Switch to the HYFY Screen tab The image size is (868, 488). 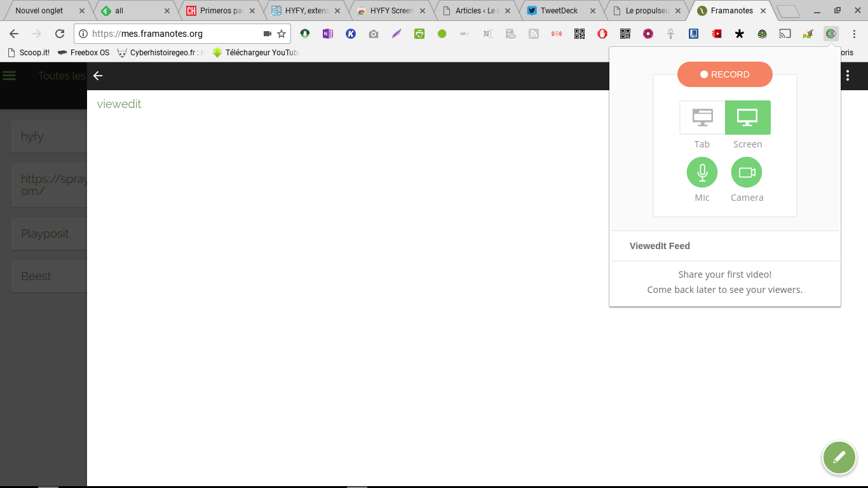tap(390, 11)
